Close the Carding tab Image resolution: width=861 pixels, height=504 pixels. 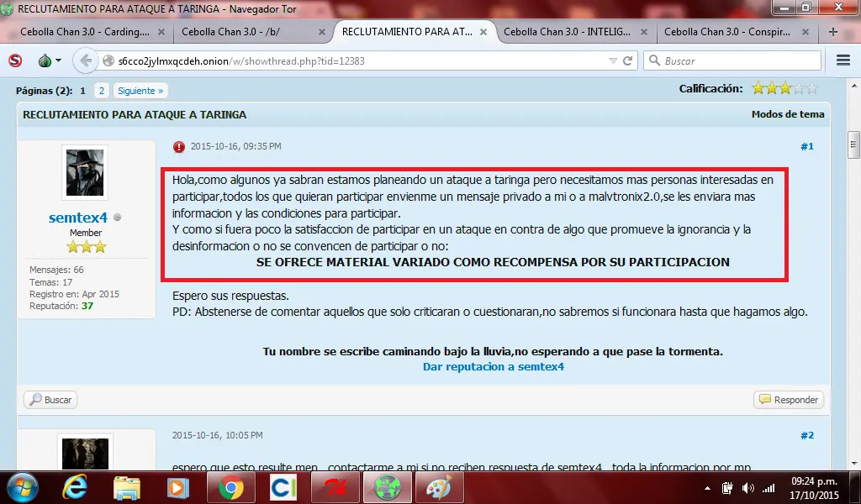161,33
